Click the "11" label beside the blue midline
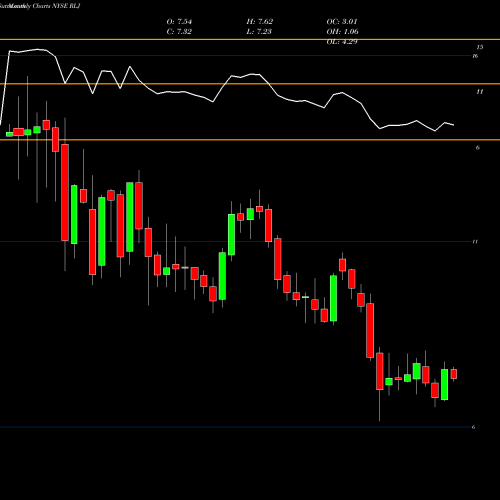 point(475,241)
